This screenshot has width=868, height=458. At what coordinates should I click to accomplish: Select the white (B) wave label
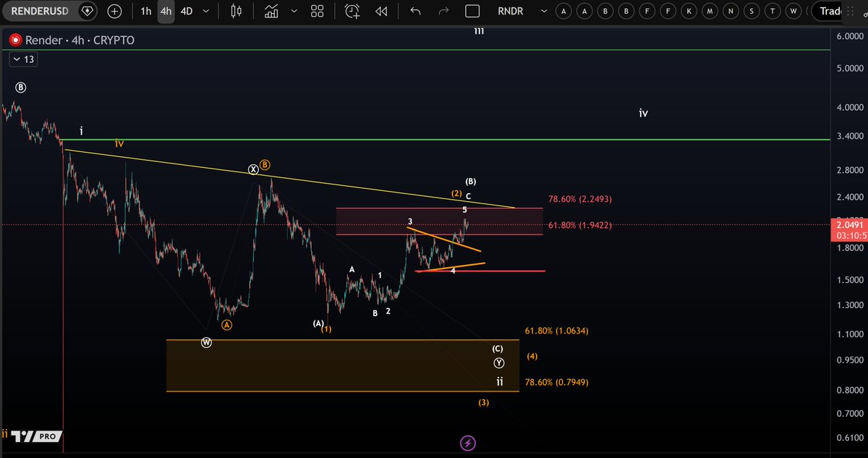point(470,181)
